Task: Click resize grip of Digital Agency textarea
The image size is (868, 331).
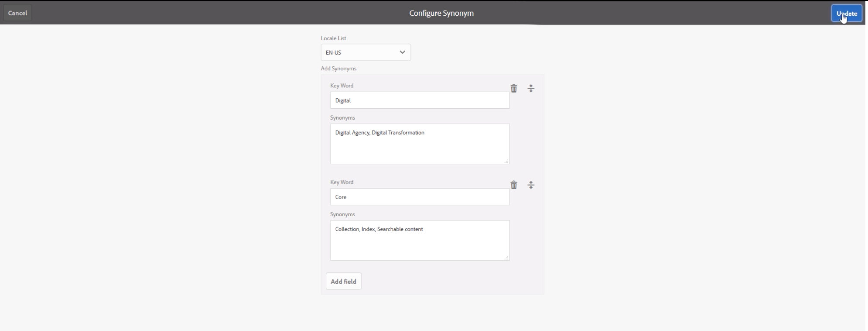Action: tap(506, 162)
